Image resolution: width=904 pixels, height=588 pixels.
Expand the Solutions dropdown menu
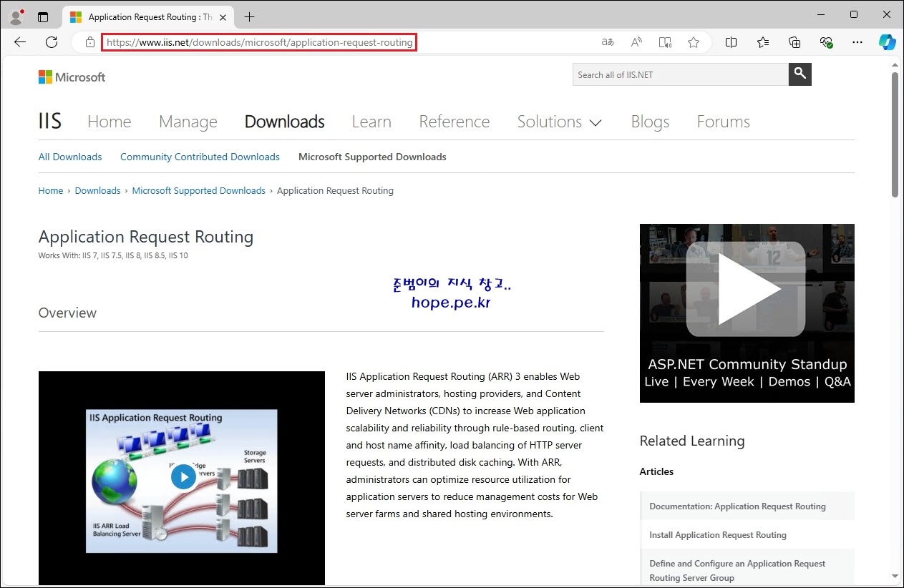(560, 122)
